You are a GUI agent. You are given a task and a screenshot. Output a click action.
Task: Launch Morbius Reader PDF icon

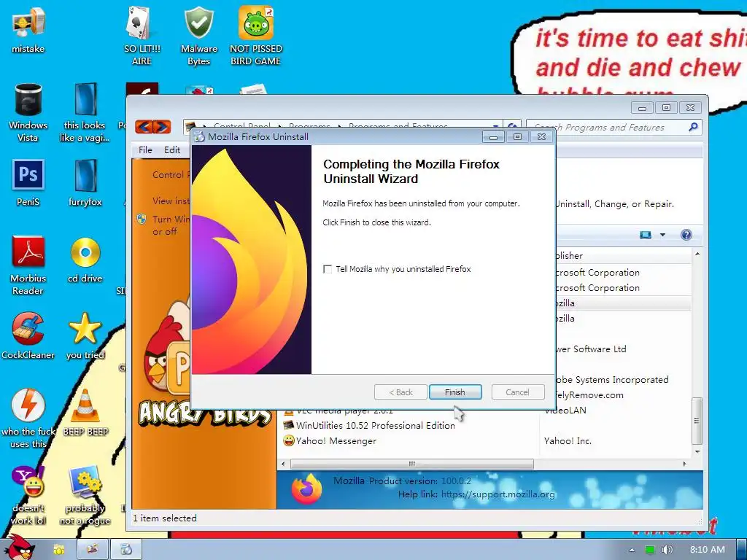[28, 265]
